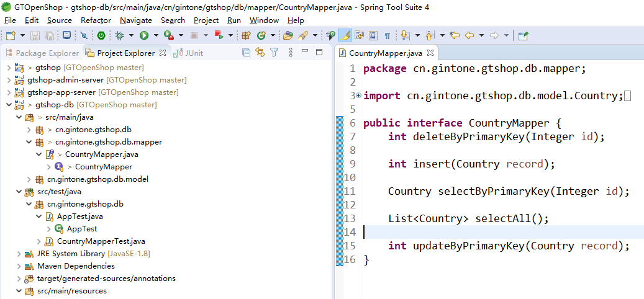This screenshot has height=299, width=644.
Task: Click the green Spring Boot Dashboard icon
Action: [x=101, y=36]
